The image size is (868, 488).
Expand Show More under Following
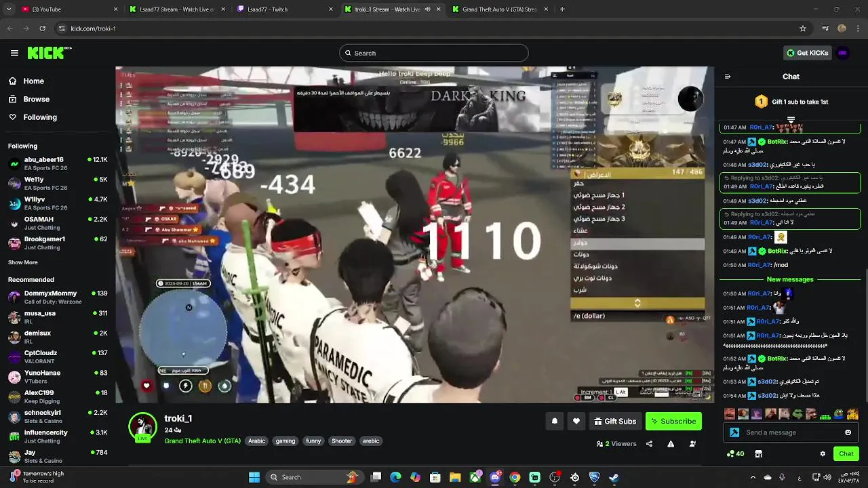click(23, 262)
